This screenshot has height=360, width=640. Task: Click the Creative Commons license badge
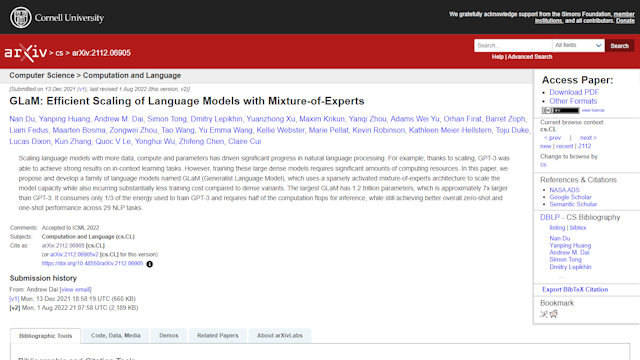point(560,110)
